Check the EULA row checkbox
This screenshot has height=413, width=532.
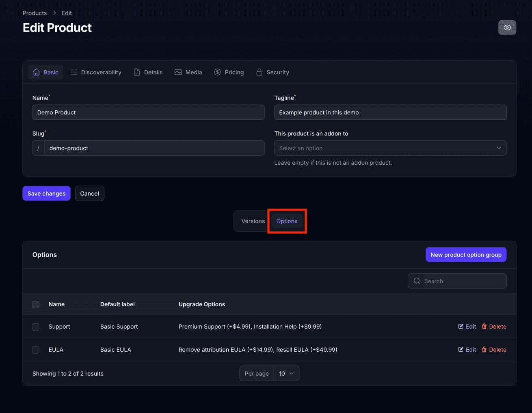coord(35,349)
